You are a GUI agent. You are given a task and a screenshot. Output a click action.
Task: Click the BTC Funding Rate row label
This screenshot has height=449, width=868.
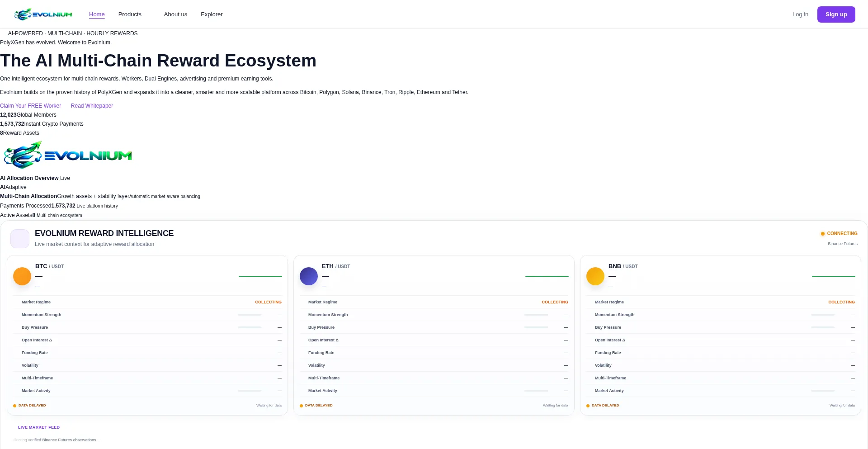[x=34, y=353]
